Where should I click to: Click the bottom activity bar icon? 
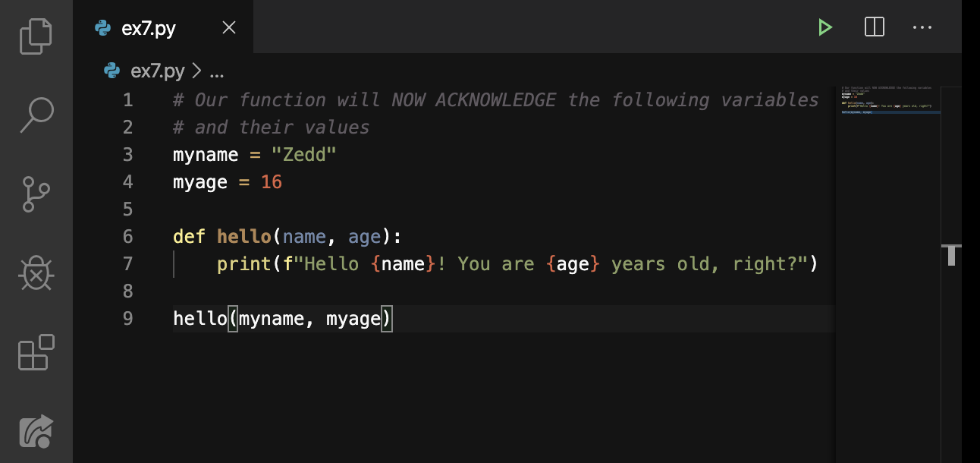(36, 431)
